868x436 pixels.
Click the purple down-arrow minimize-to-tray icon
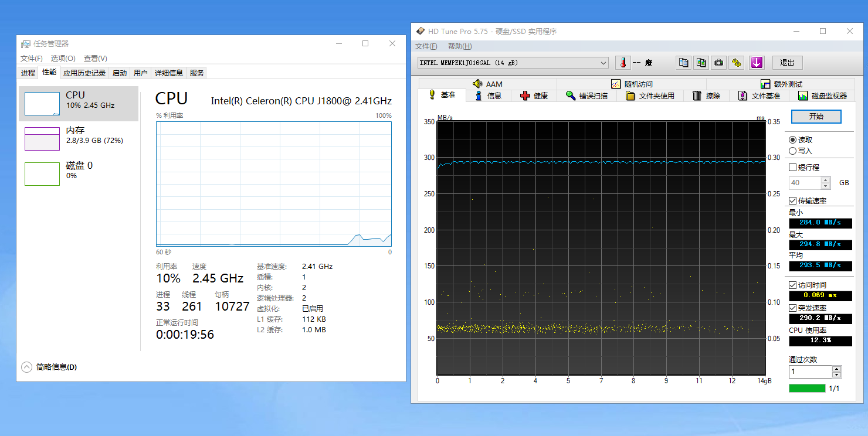click(x=757, y=63)
